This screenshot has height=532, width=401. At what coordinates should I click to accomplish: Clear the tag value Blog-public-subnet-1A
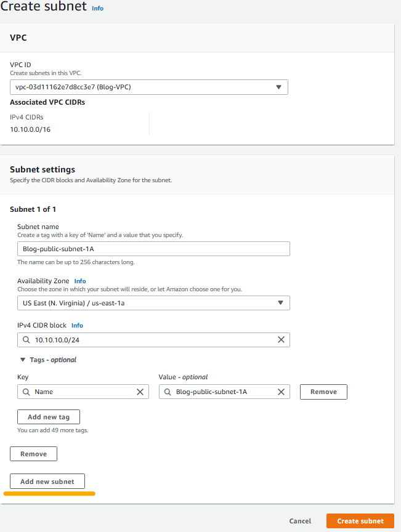(281, 392)
